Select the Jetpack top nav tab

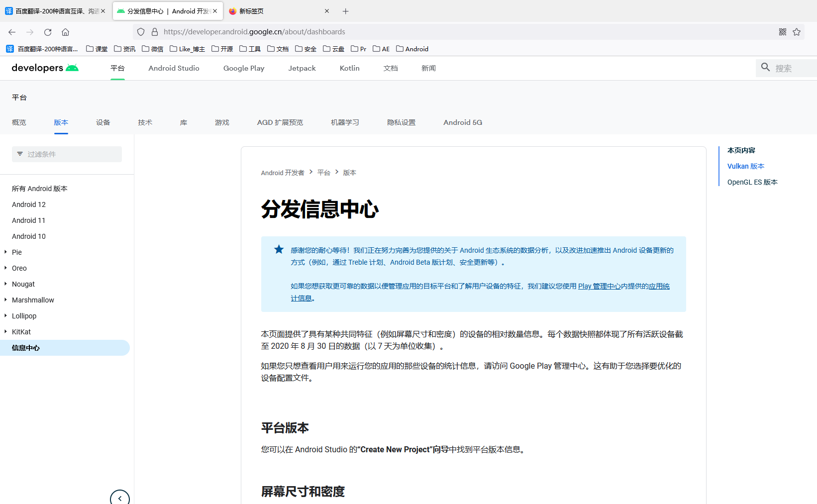click(x=302, y=68)
